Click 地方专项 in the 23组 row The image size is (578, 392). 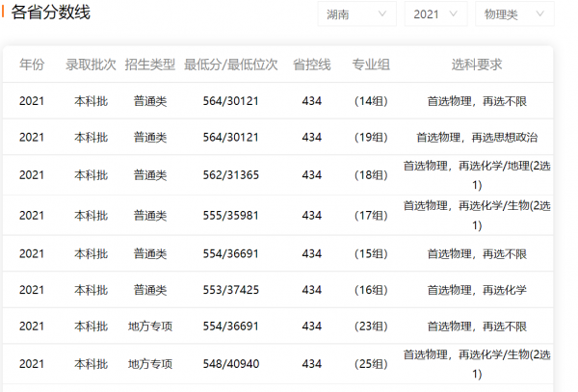click(149, 327)
